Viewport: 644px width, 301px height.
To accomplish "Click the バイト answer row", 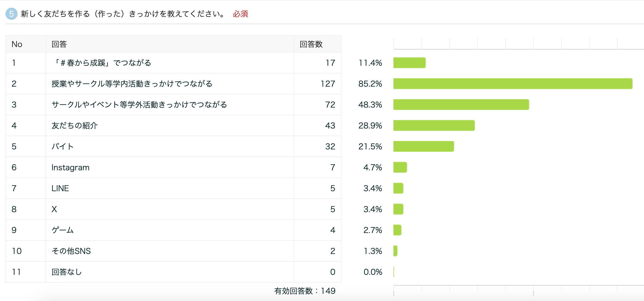I will (x=63, y=146).
